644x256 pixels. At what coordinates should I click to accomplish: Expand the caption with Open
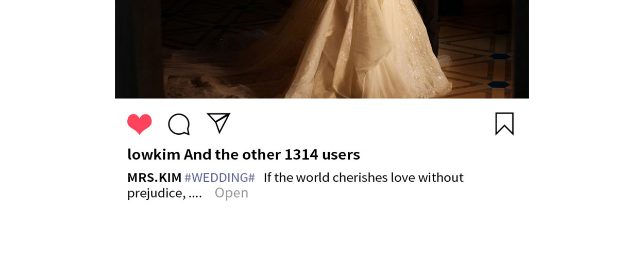231,193
